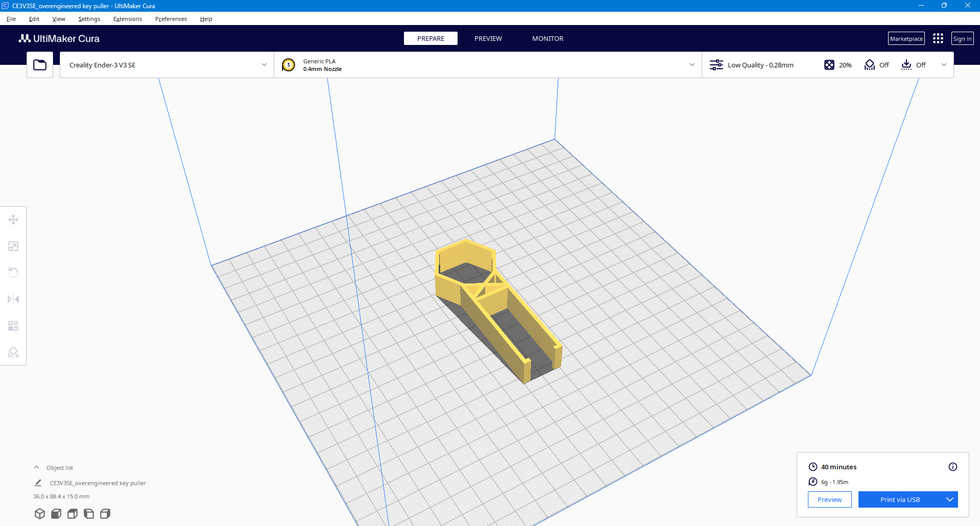This screenshot has width=980, height=526.
Task: Click the extruder 1 material icon
Action: (289, 65)
